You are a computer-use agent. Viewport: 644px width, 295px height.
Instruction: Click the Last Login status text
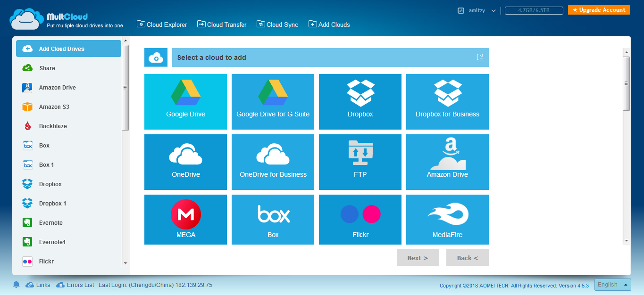[x=156, y=285]
